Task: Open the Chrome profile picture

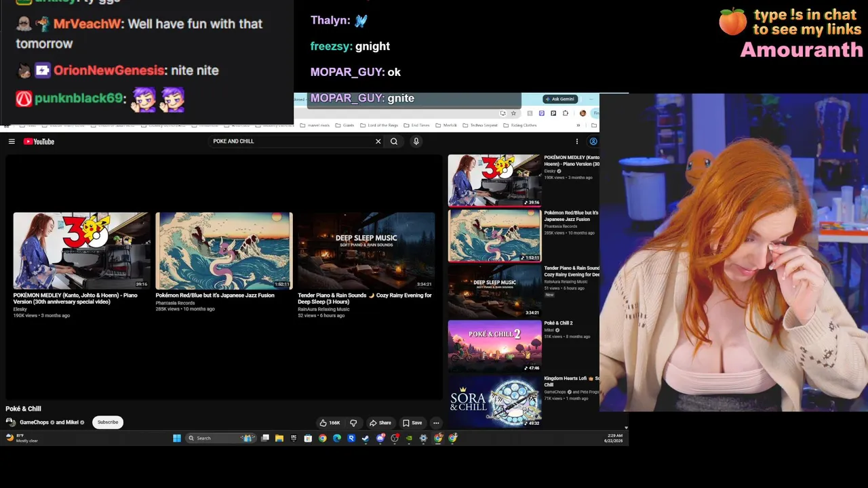Action: tap(583, 113)
